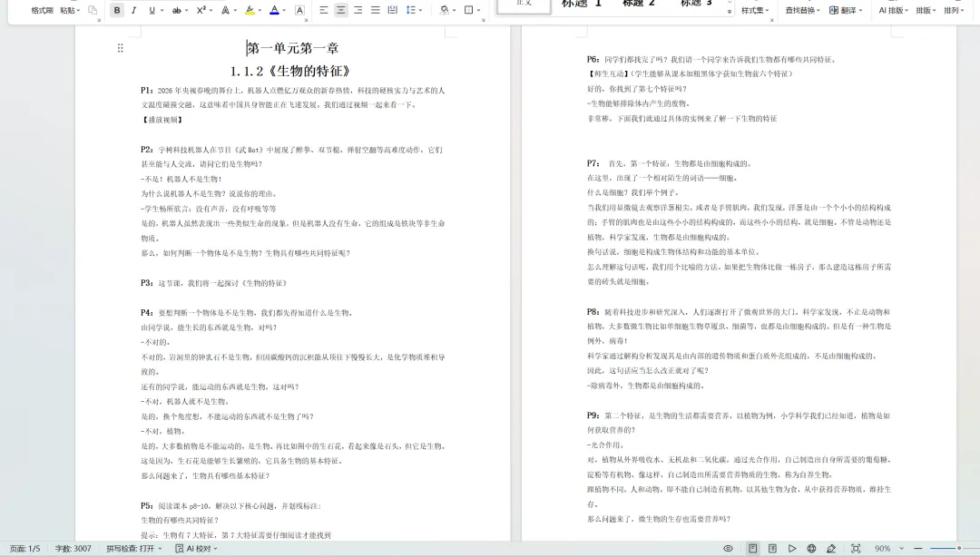Open the 翻译 translate menu
Image resolution: width=980 pixels, height=557 pixels.
click(x=846, y=10)
